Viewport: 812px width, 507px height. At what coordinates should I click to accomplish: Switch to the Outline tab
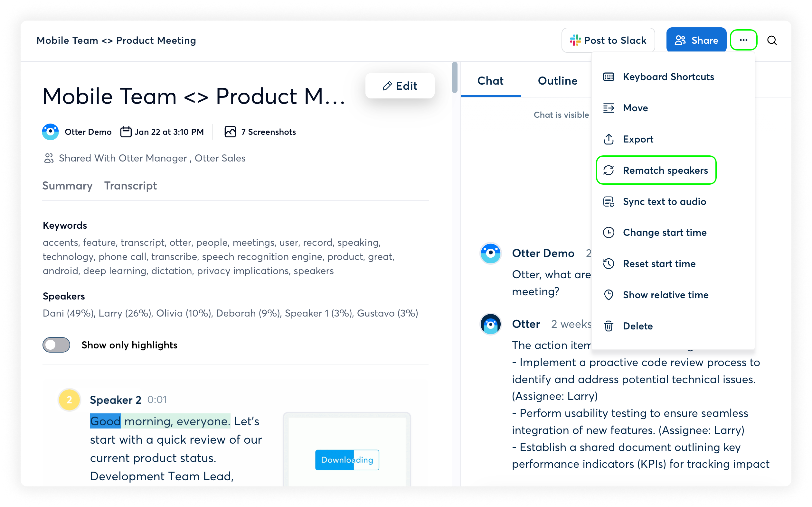(557, 81)
